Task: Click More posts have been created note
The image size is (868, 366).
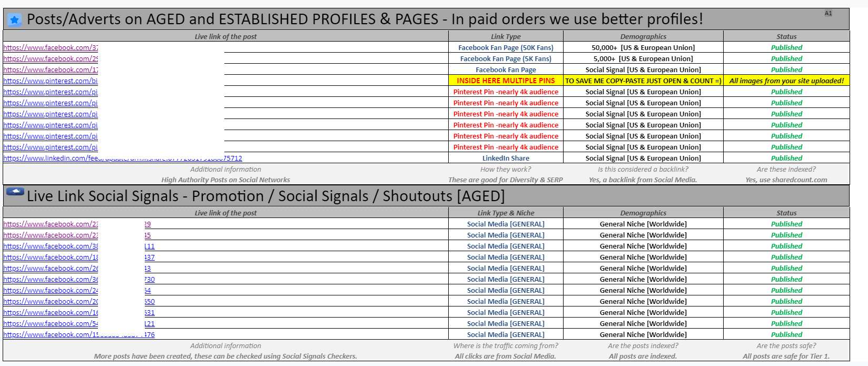Action: pyautogui.click(x=225, y=356)
